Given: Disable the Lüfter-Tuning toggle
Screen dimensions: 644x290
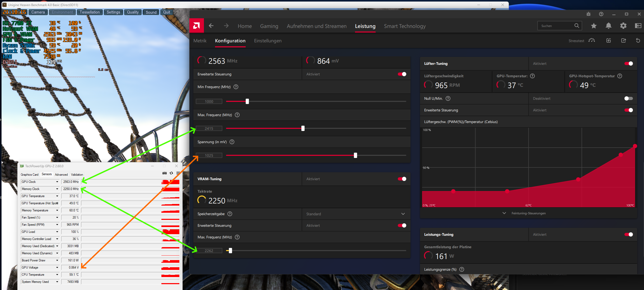Looking at the screenshot, I should 628,64.
